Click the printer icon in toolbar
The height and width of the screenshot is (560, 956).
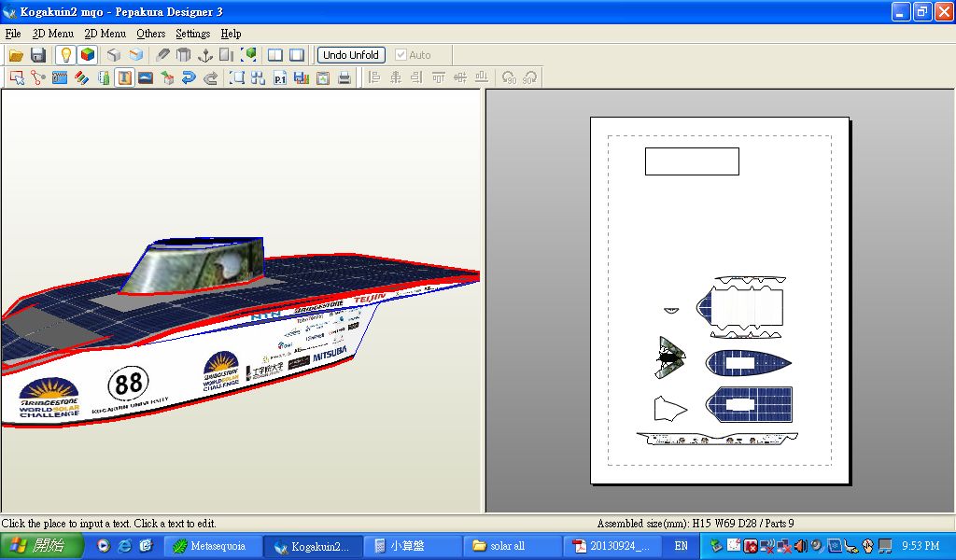point(344,78)
